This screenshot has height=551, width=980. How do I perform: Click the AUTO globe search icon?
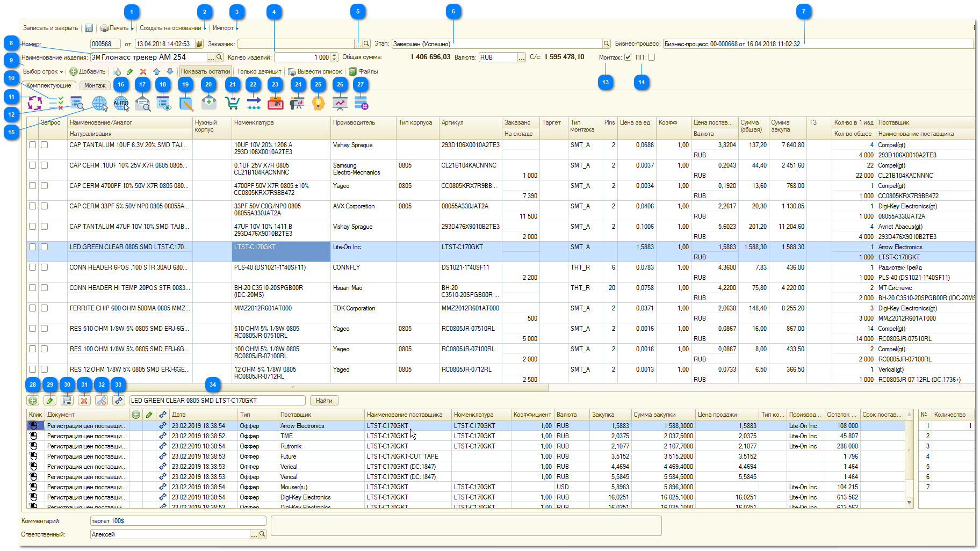point(121,103)
